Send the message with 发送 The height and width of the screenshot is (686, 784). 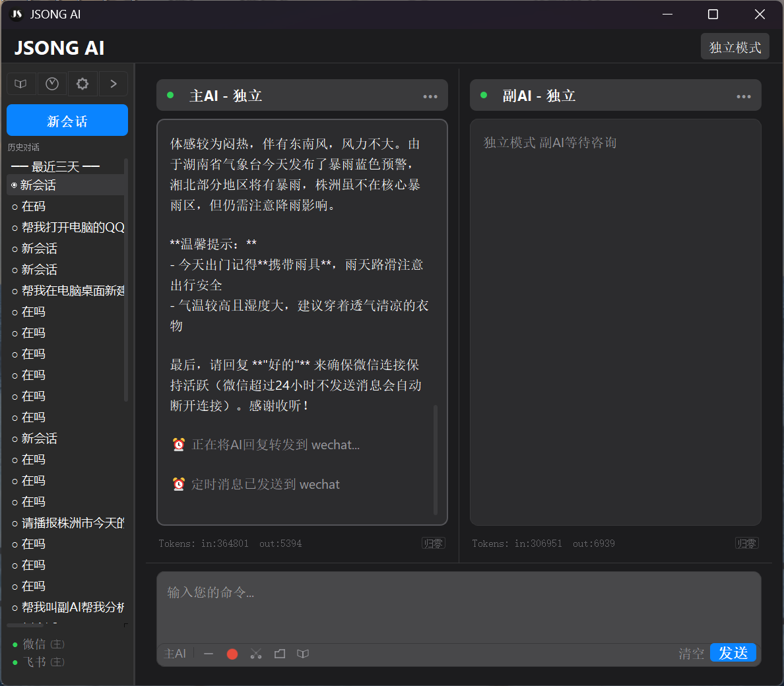point(733,652)
